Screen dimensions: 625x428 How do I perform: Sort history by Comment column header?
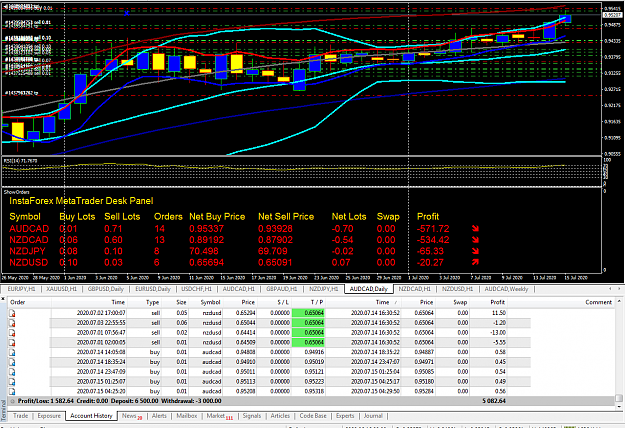tap(598, 302)
